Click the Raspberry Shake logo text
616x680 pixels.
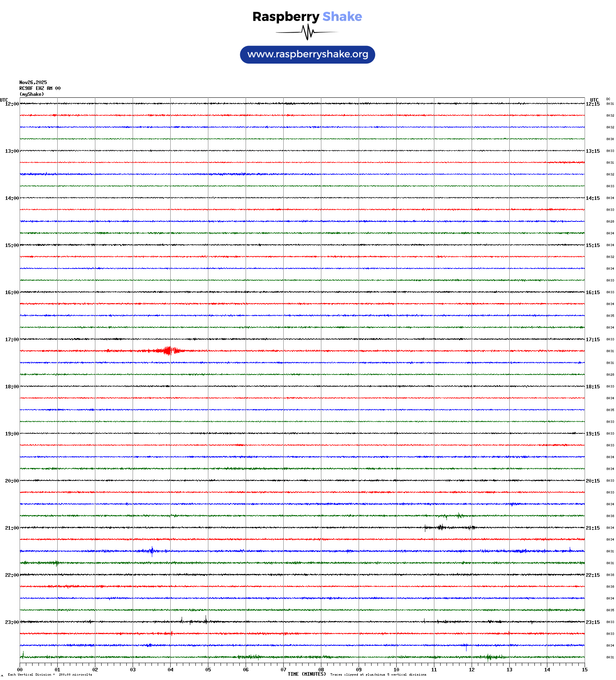307,16
